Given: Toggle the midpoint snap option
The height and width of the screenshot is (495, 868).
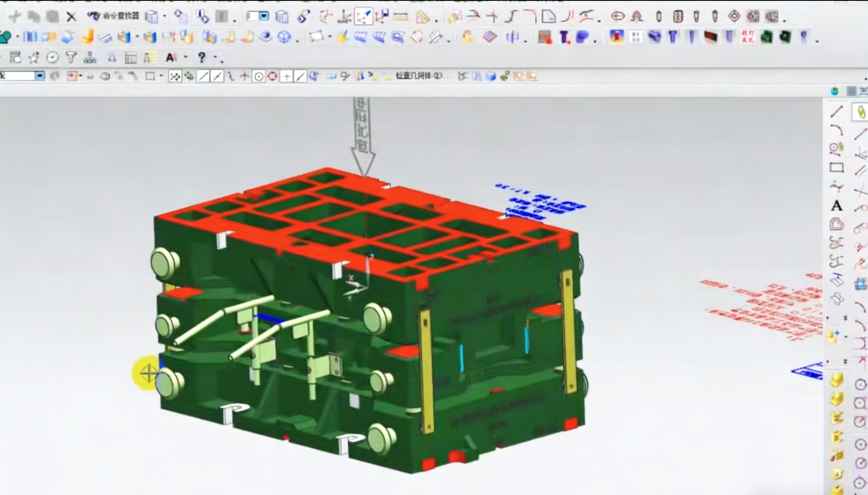Looking at the screenshot, I should (x=217, y=76).
